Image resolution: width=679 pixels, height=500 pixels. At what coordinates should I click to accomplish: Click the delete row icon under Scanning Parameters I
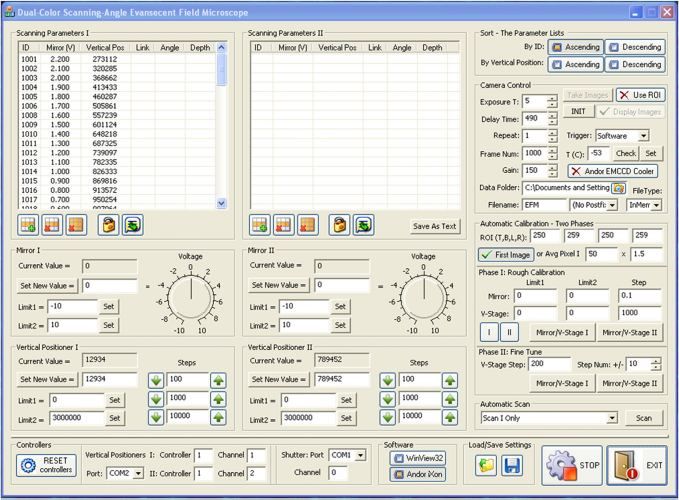52,225
